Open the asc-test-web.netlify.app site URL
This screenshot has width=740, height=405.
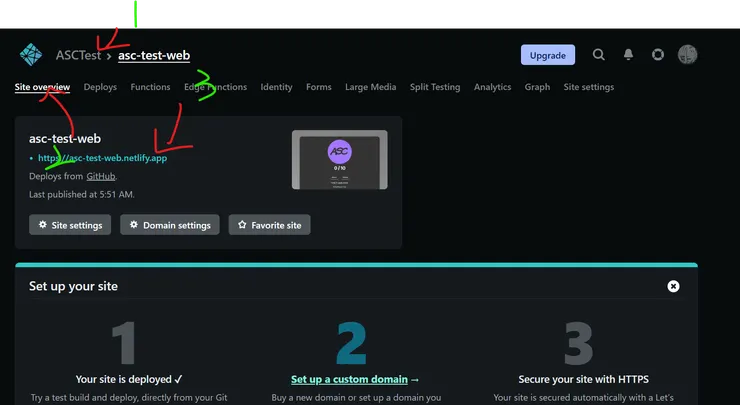102,158
